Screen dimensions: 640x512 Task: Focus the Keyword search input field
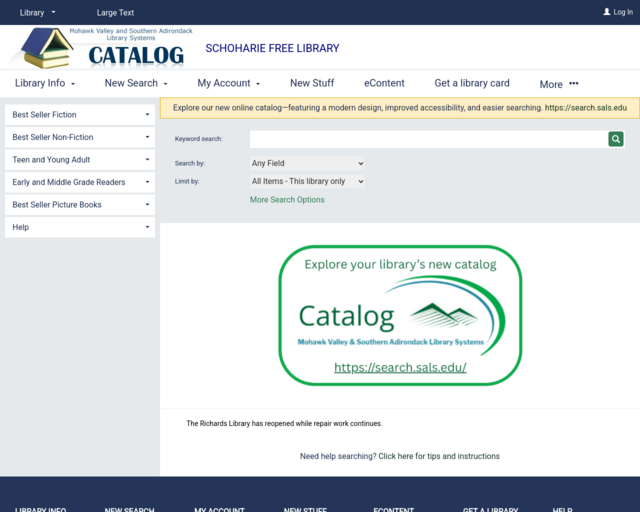coord(429,139)
